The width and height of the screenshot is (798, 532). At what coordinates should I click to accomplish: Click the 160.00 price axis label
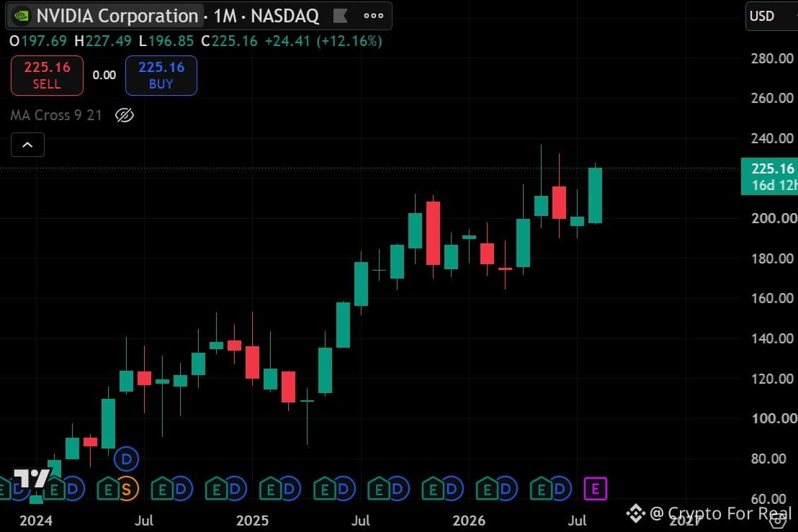771,298
